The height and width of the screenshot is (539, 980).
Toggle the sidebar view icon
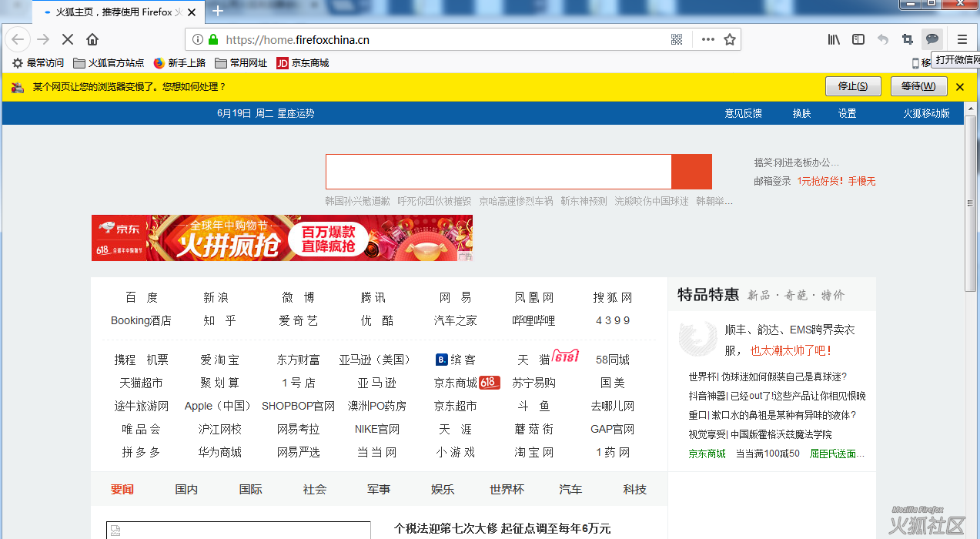tap(858, 39)
